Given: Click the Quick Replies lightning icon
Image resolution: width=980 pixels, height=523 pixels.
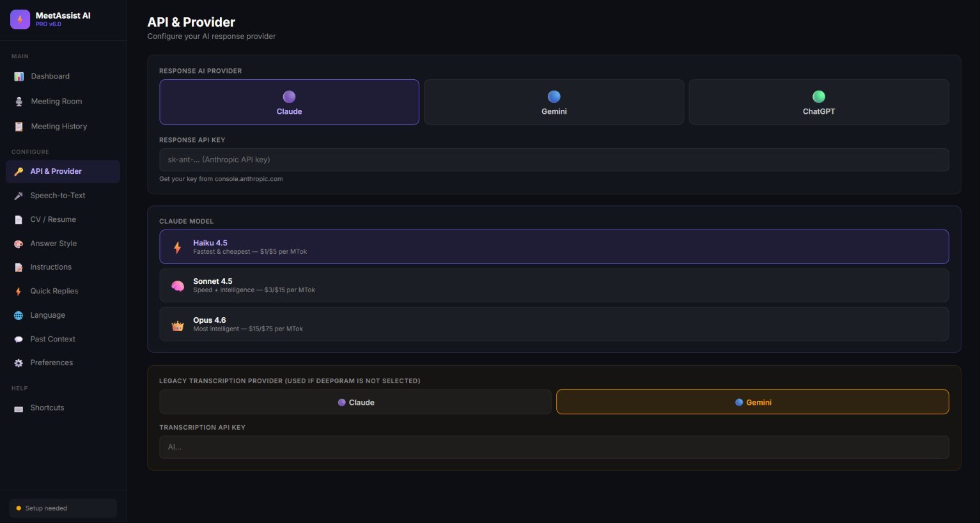Looking at the screenshot, I should pos(19,292).
